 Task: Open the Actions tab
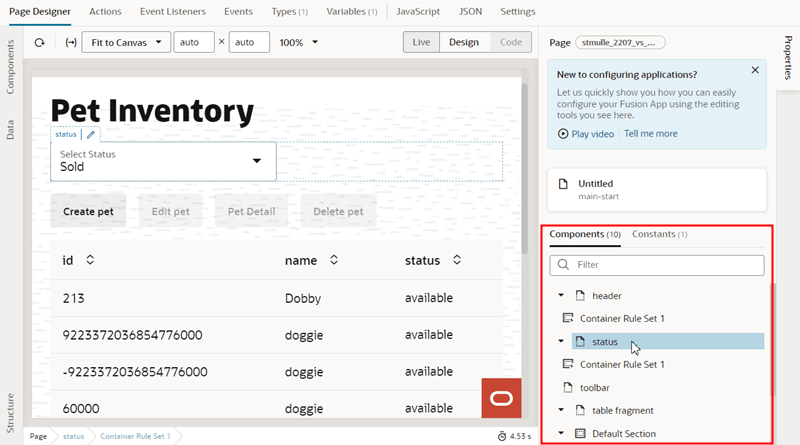pos(105,11)
